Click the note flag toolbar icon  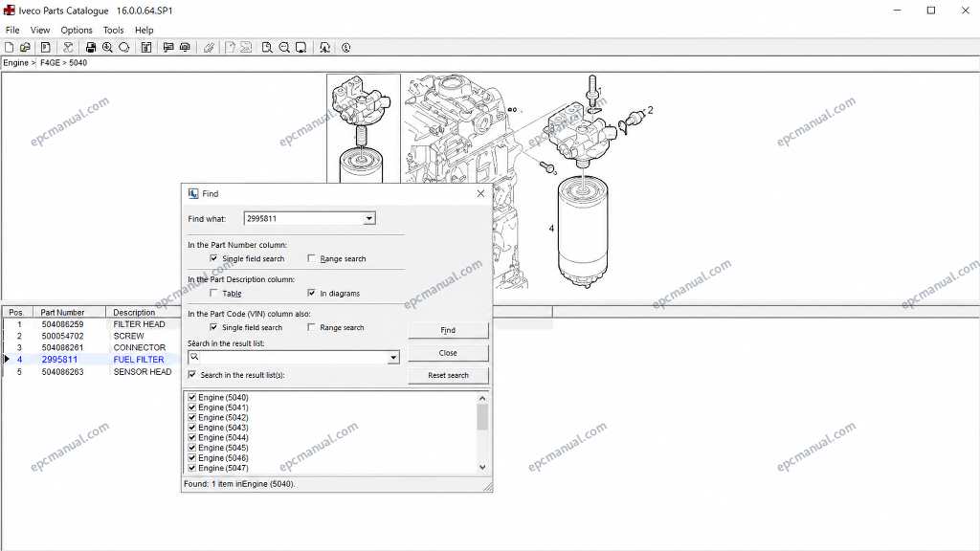click(x=168, y=48)
